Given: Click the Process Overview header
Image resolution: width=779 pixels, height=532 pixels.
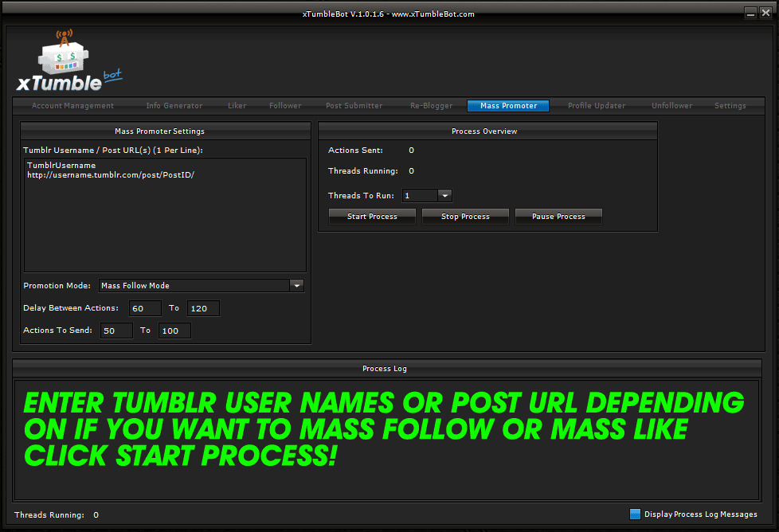Looking at the screenshot, I should coord(487,131).
